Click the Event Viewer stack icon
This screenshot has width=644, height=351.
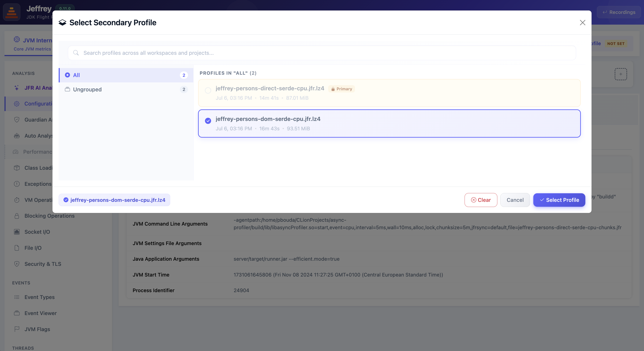pyautogui.click(x=16, y=313)
